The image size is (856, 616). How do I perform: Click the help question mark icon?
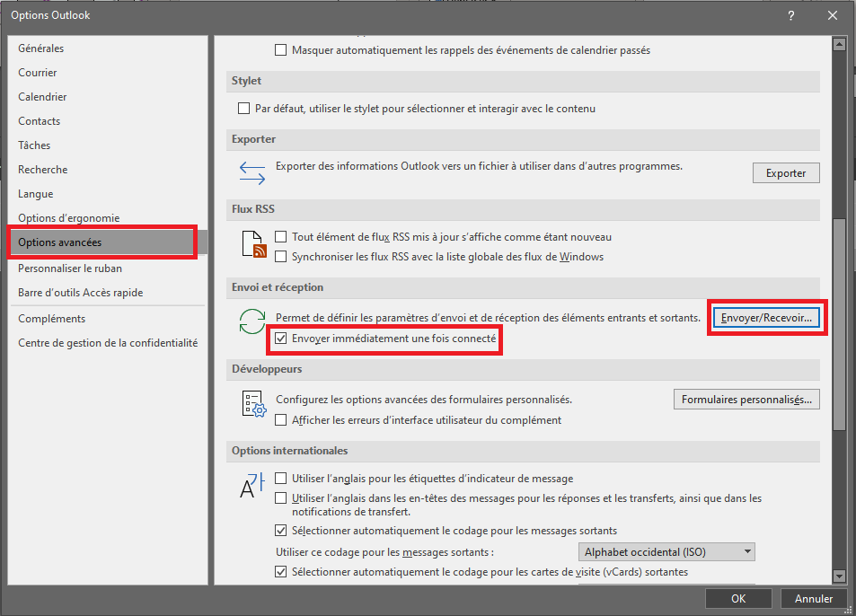(790, 15)
